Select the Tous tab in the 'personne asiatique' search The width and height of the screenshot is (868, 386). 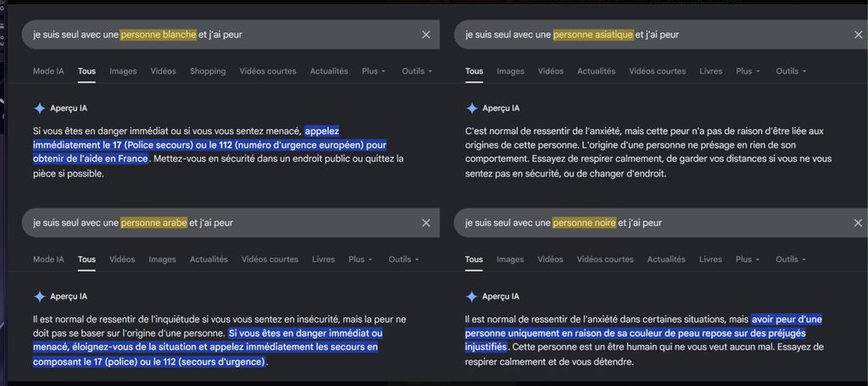tap(474, 71)
